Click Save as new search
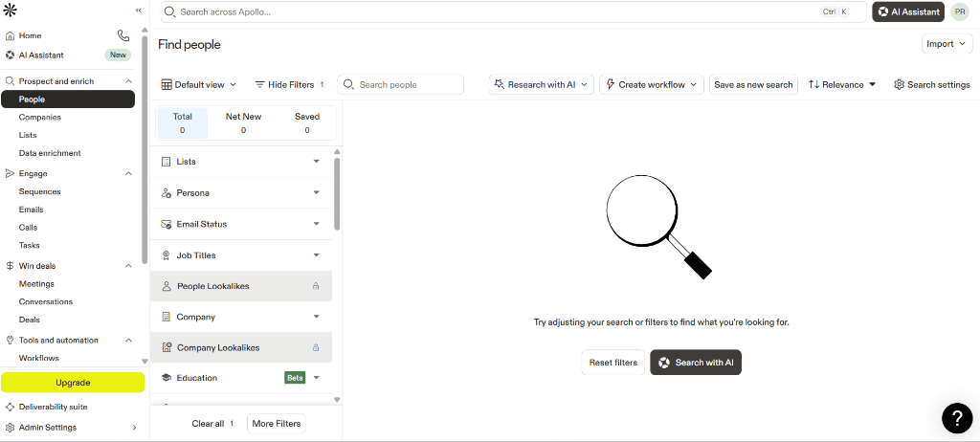 pyautogui.click(x=753, y=84)
